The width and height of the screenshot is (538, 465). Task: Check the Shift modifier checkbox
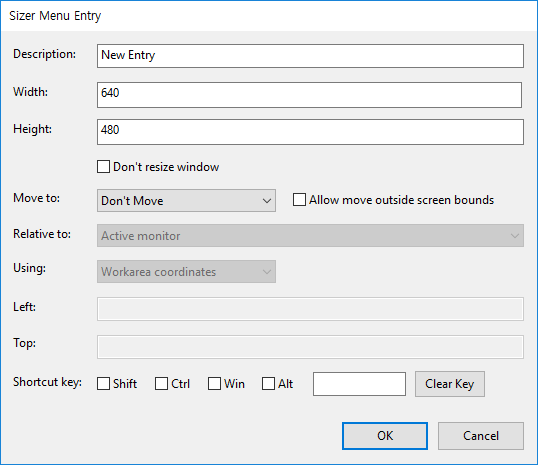coord(103,384)
